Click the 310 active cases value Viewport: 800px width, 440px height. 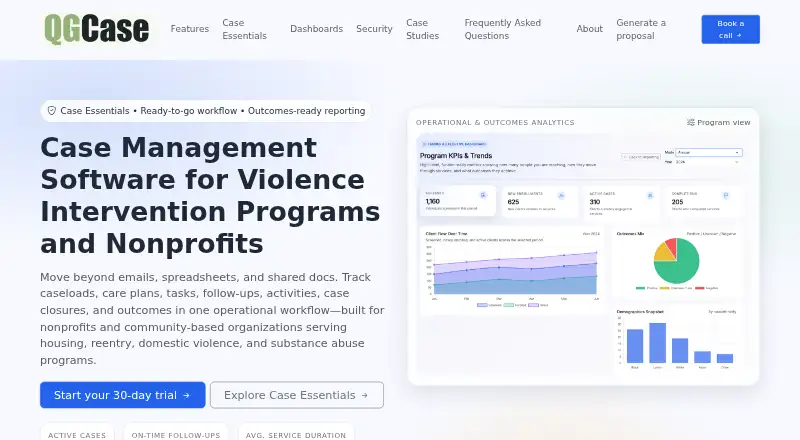tap(594, 202)
